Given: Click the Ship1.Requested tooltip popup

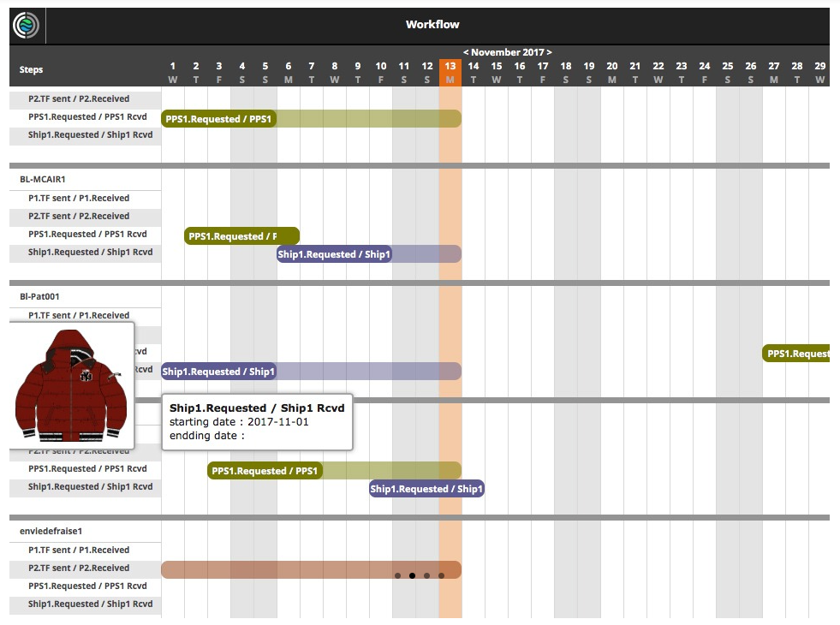Looking at the screenshot, I should [x=255, y=421].
